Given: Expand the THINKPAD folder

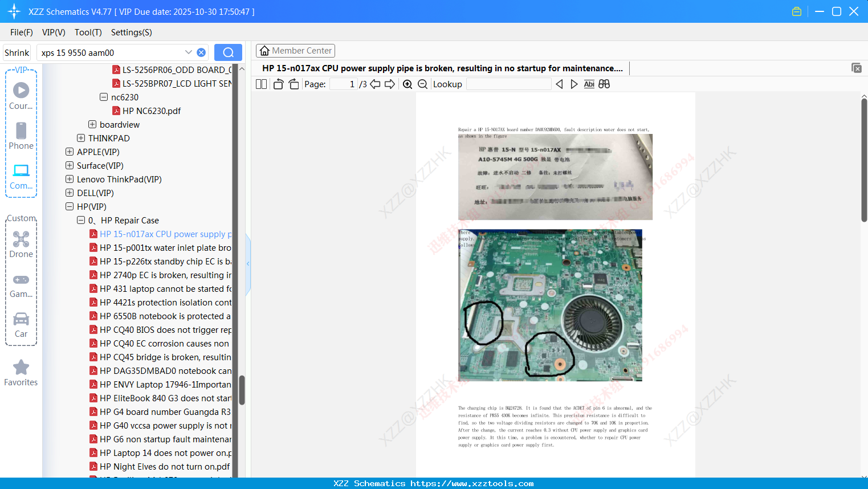Looking at the screenshot, I should pyautogui.click(x=81, y=138).
